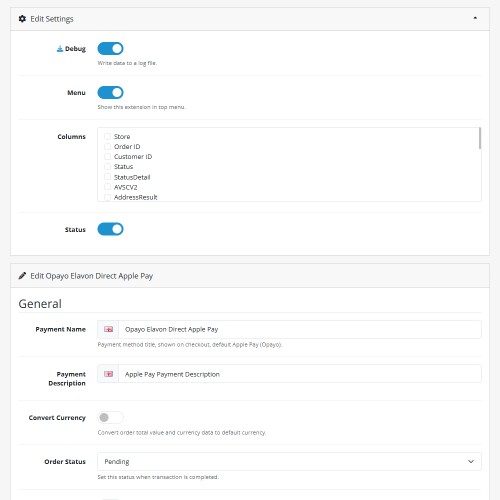The image size is (500, 500).
Task: Open the Order Status dropdown showing Pending
Action: pos(289,461)
